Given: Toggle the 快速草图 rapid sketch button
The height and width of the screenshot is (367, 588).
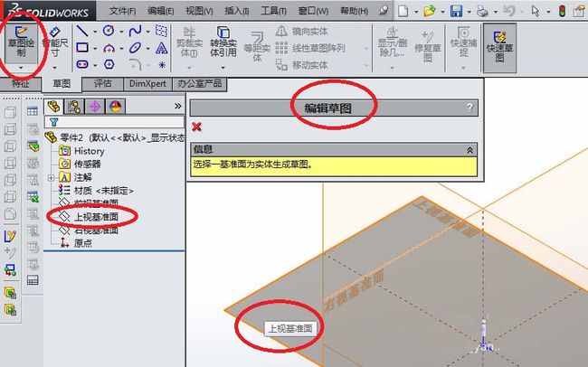Looking at the screenshot, I should pos(499,48).
